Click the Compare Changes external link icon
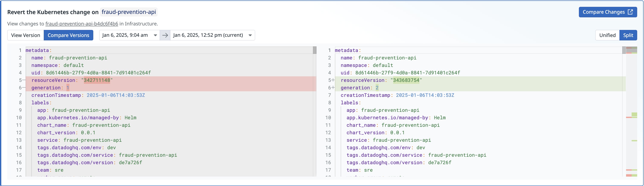The image size is (644, 186). pos(630,12)
